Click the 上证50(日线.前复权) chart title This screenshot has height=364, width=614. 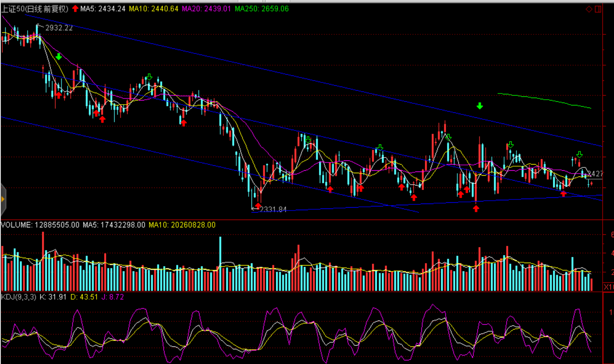[35, 9]
